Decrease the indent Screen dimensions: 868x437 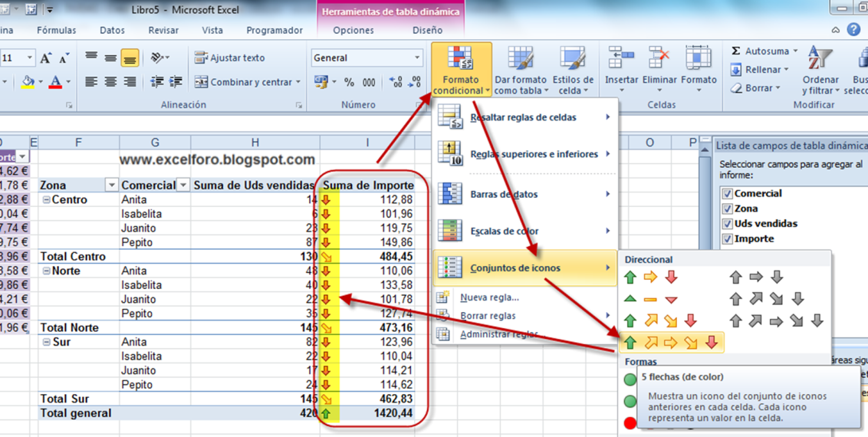pyautogui.click(x=157, y=82)
